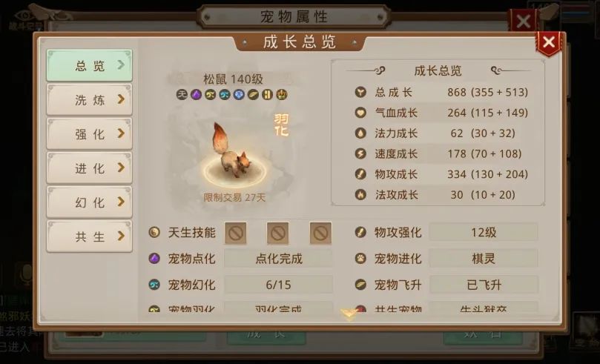Expand the 强化 section arrow
This screenshot has height=364, width=600.
click(x=121, y=133)
